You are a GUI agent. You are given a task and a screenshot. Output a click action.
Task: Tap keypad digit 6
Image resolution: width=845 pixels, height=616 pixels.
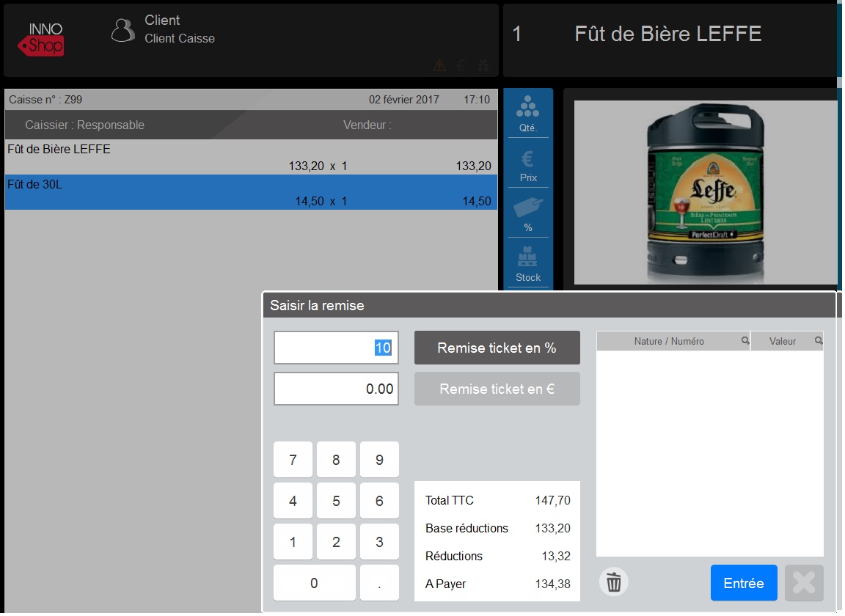[x=379, y=501]
